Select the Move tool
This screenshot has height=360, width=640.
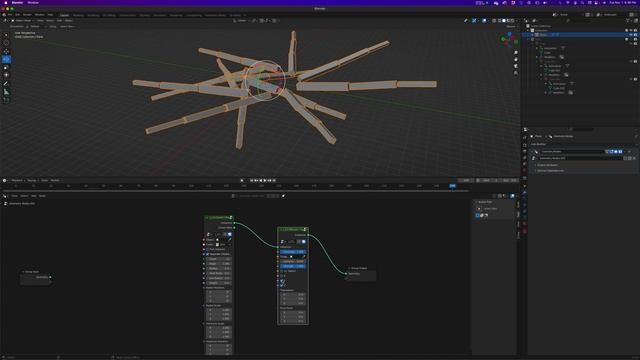pyautogui.click(x=6, y=51)
